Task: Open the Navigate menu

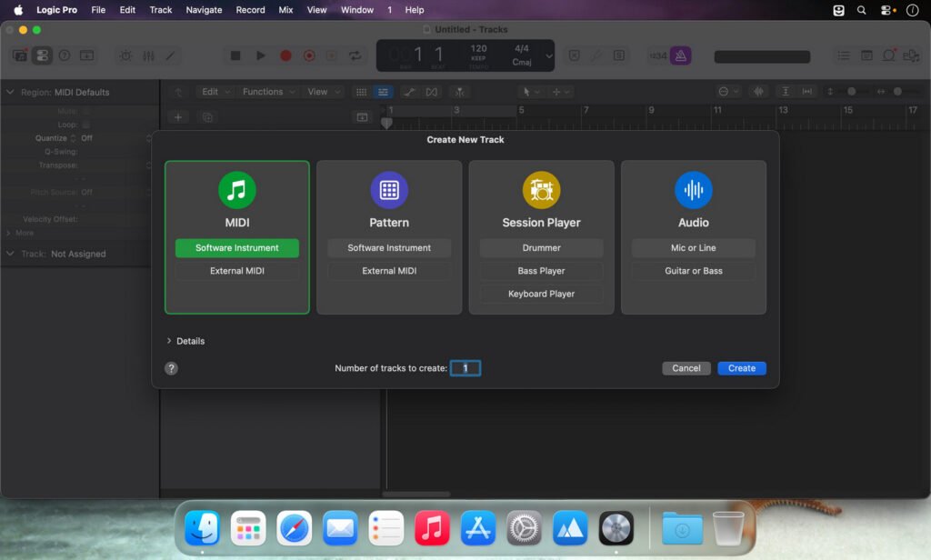Action: click(204, 10)
